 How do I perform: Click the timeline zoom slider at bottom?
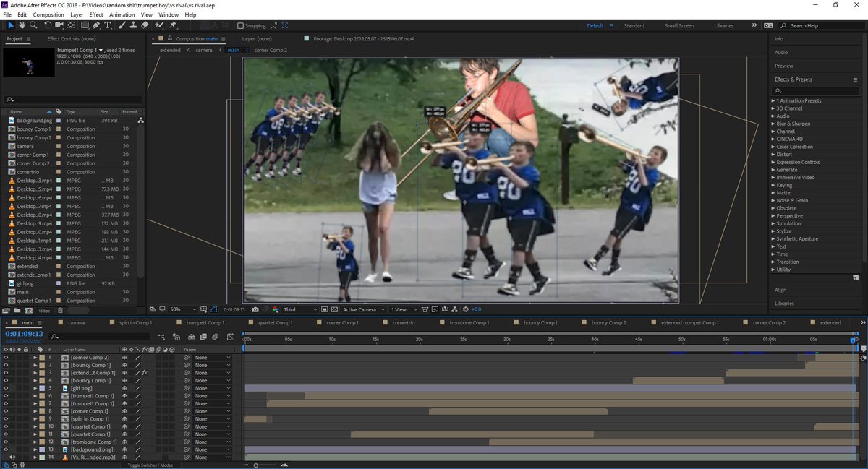255,465
